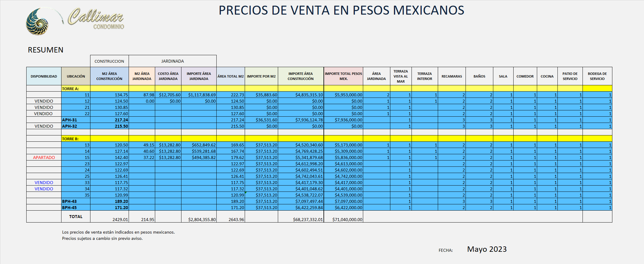Select the UBICACIÓN column header cell
Screen dimensions: 644x264
[x=76, y=76]
